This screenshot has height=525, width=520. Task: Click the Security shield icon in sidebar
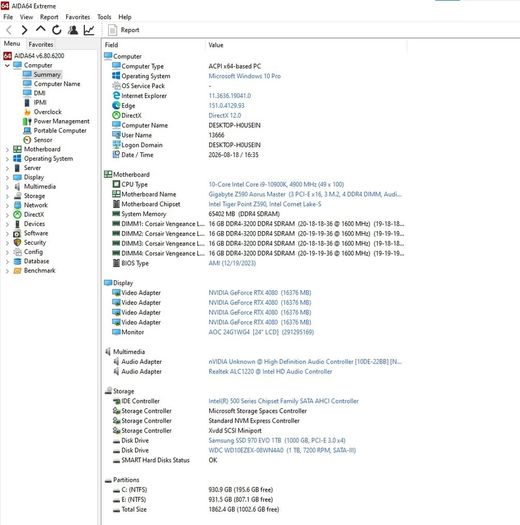17,242
